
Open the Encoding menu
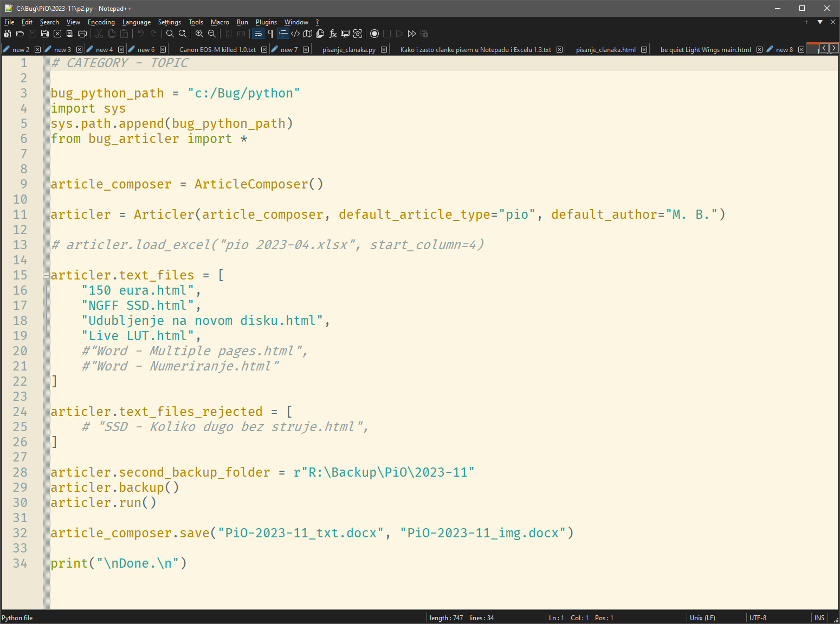click(101, 22)
